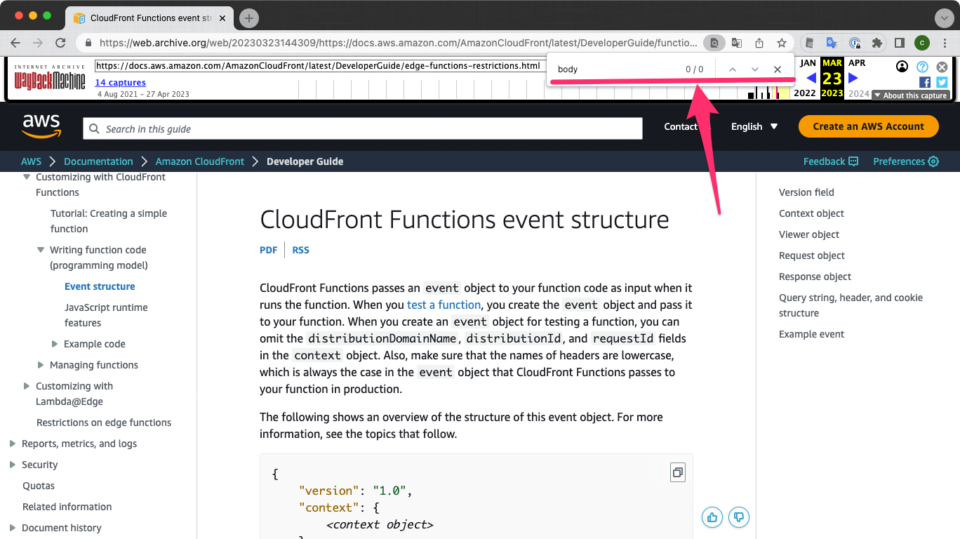The width and height of the screenshot is (960, 539).
Task: Open Chrome extensions puzzle icon
Action: tap(877, 43)
